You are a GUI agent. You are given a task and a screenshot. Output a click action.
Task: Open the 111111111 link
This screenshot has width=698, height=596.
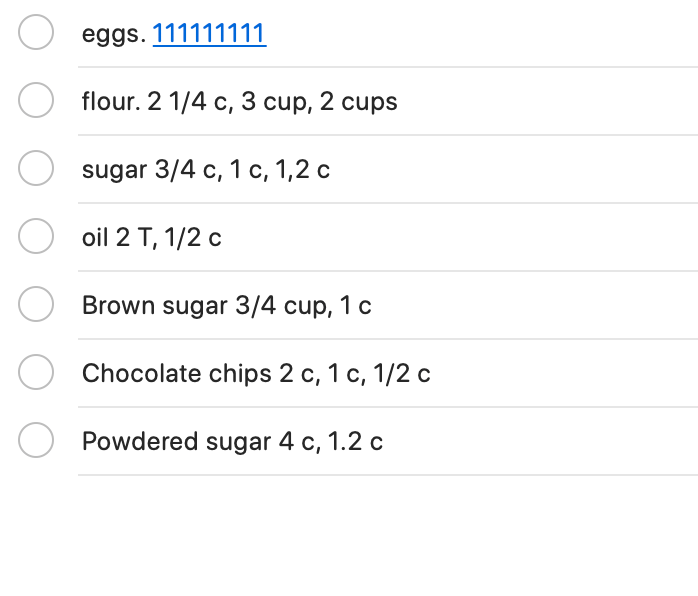(209, 34)
